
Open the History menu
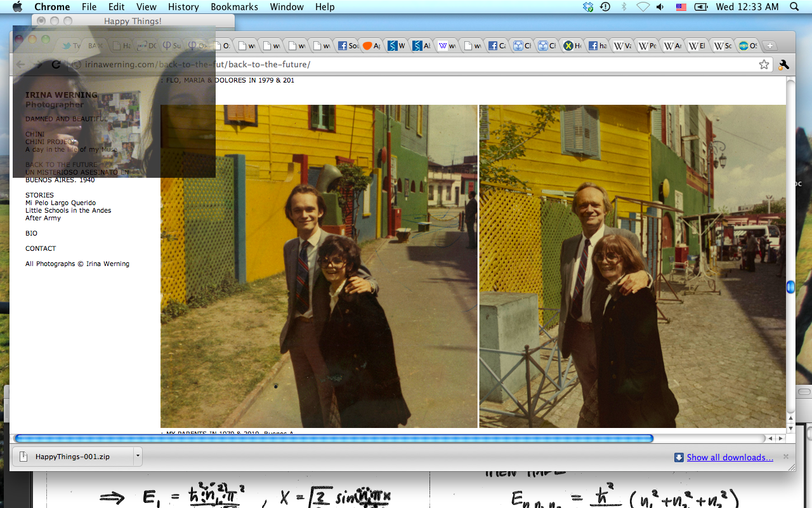point(183,7)
